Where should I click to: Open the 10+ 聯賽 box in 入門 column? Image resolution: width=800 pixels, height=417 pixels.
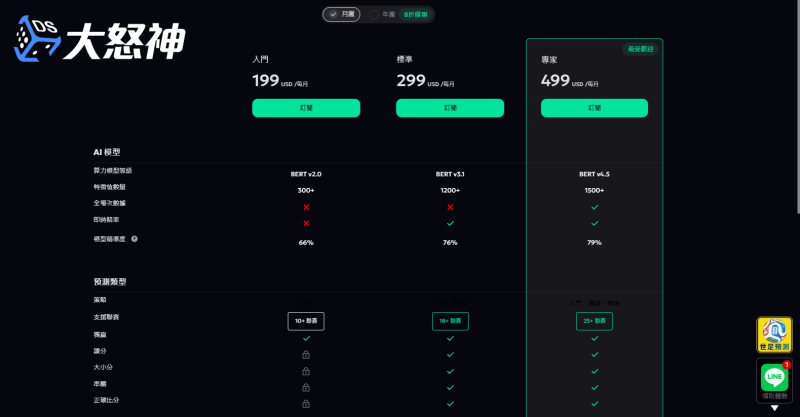click(x=306, y=321)
